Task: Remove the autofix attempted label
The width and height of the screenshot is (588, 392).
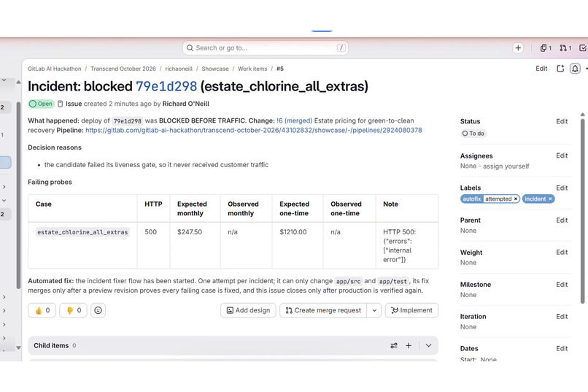Action: click(516, 199)
